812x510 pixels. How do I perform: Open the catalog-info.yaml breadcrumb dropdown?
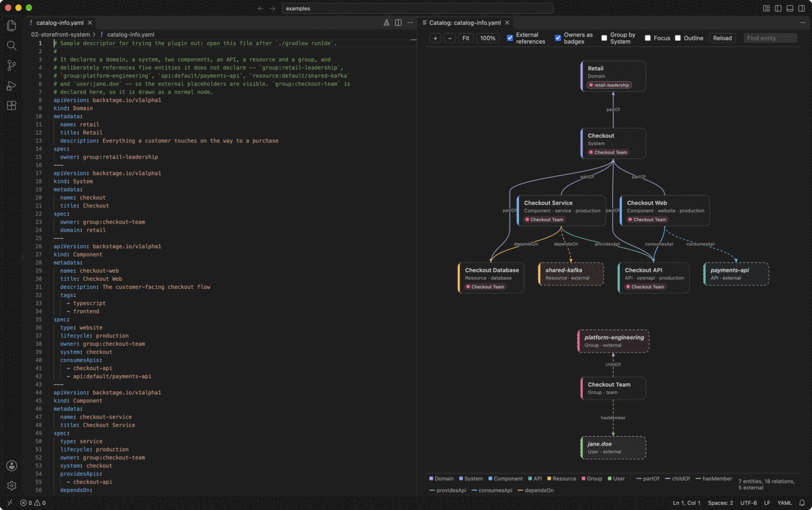(130, 35)
